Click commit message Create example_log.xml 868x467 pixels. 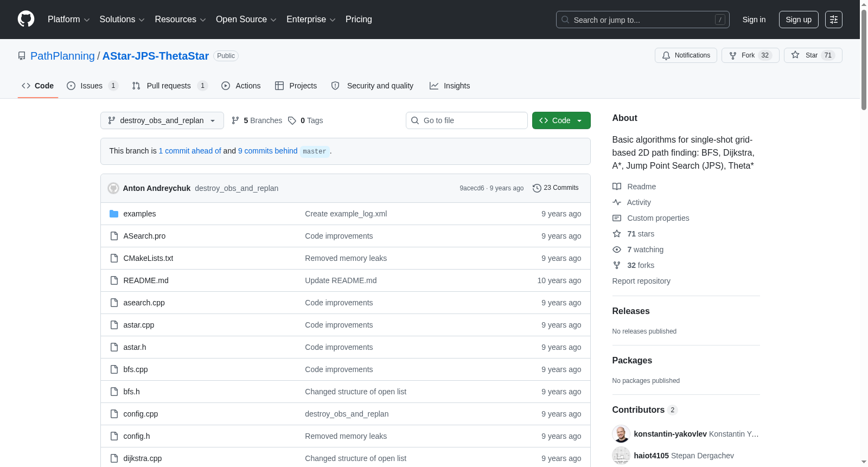(346, 214)
